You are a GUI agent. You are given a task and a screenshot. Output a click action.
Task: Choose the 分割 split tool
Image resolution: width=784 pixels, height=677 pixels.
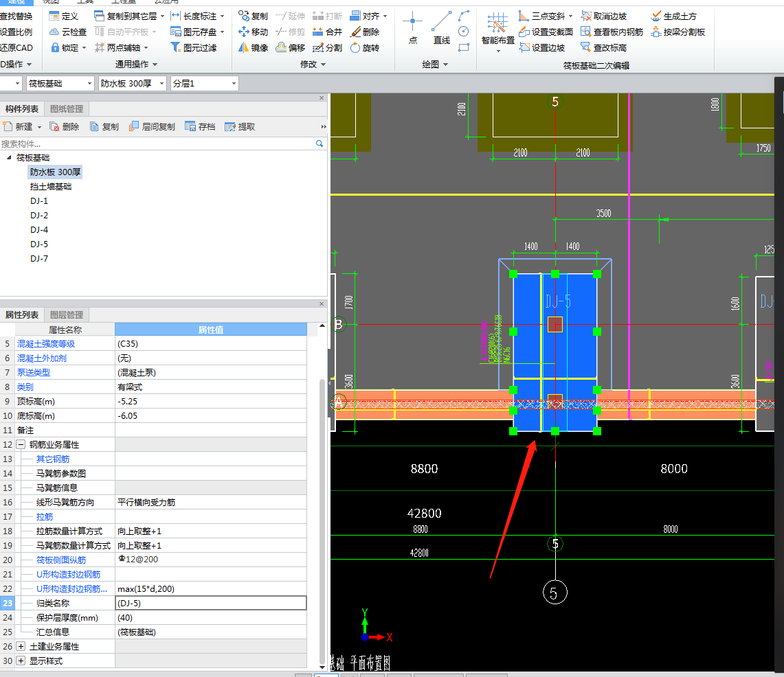tap(327, 47)
